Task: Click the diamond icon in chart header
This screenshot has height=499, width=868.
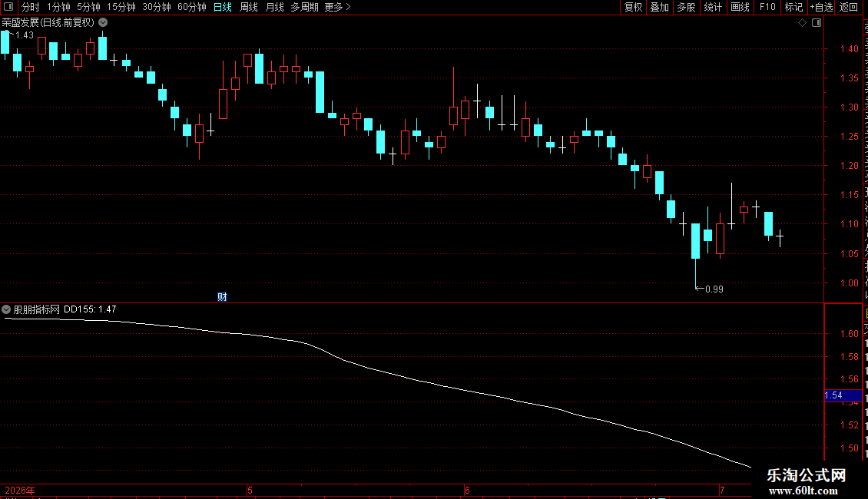Action: 802,23
